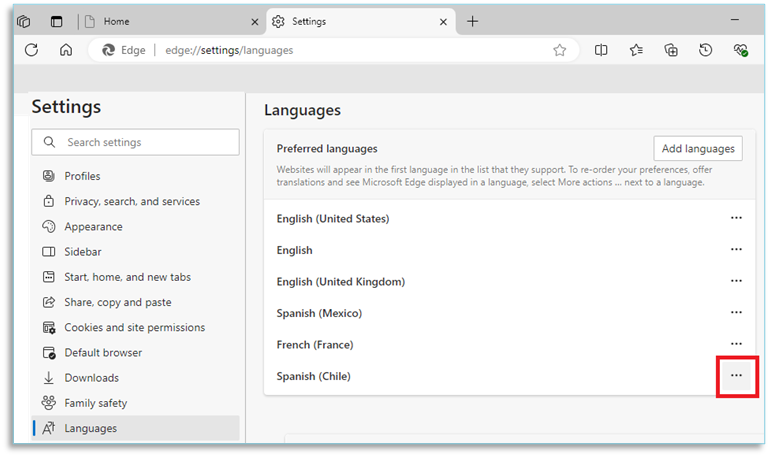This screenshot has height=457, width=770.
Task: Click the Sidebar panel icon
Action: coord(49,252)
